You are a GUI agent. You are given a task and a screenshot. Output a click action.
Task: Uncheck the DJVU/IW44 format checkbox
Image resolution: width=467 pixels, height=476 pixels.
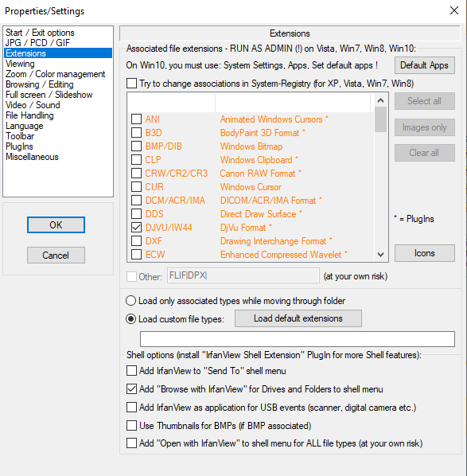coord(136,228)
